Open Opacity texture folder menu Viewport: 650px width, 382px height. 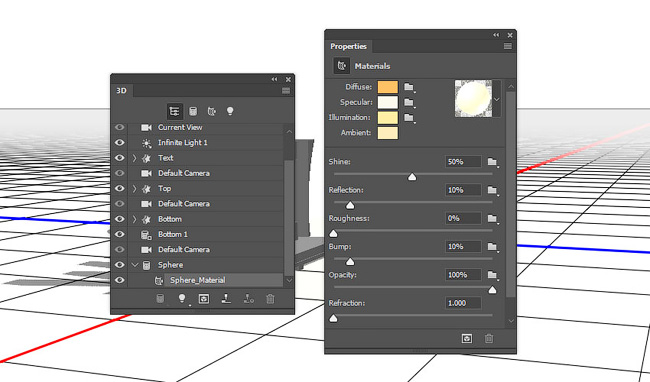pos(492,275)
